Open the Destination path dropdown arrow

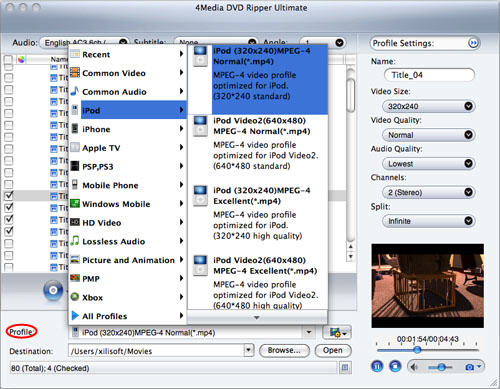click(x=248, y=350)
